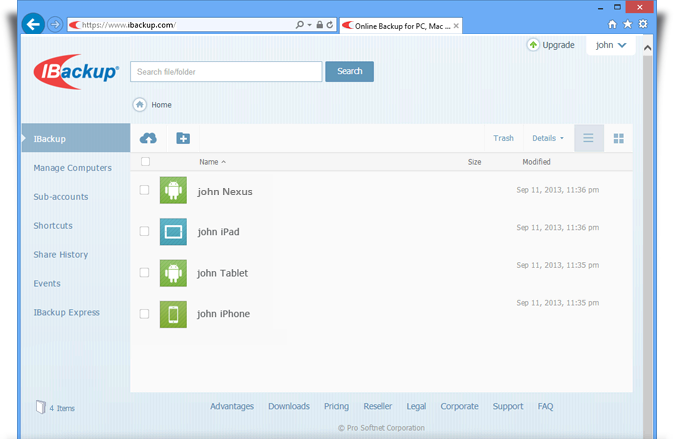Click the Home breadcrumb text

tap(161, 105)
